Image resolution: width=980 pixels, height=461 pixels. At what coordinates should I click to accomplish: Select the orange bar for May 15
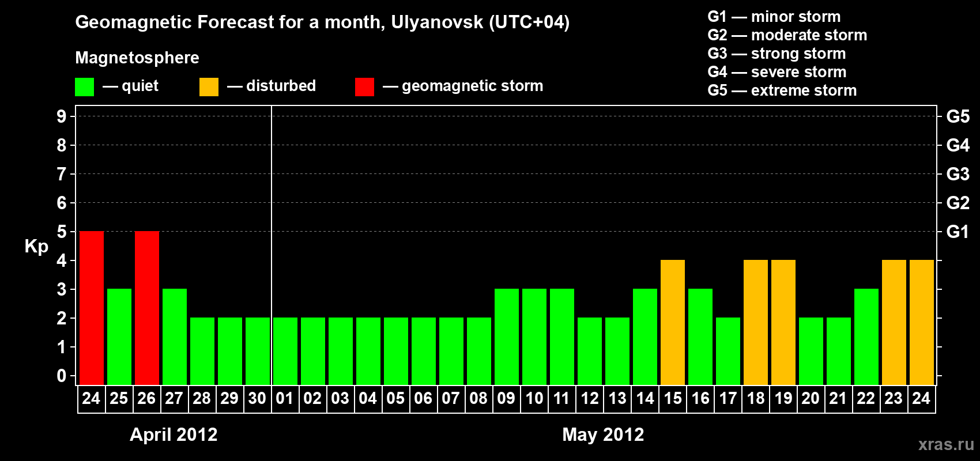(x=673, y=322)
